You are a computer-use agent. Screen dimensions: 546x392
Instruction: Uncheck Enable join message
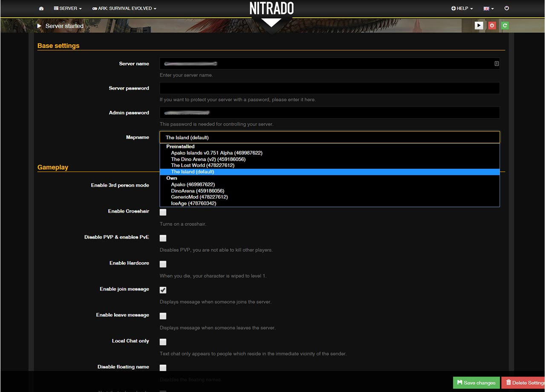click(163, 290)
